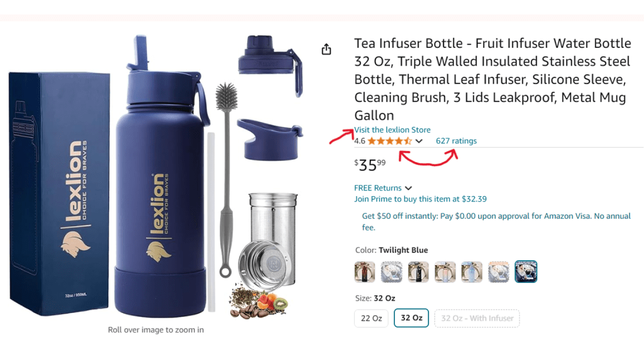This screenshot has height=362, width=644.
Task: Join Prime to buy at $32.39
Action: click(x=420, y=199)
